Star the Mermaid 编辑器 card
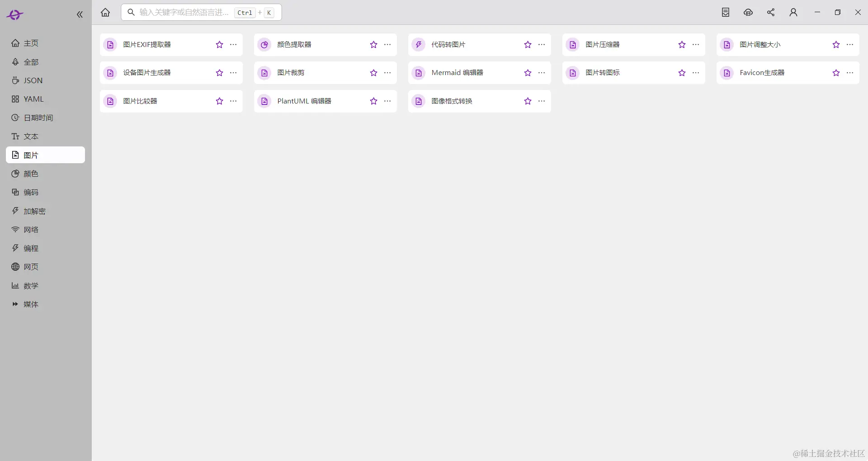 [x=527, y=72]
